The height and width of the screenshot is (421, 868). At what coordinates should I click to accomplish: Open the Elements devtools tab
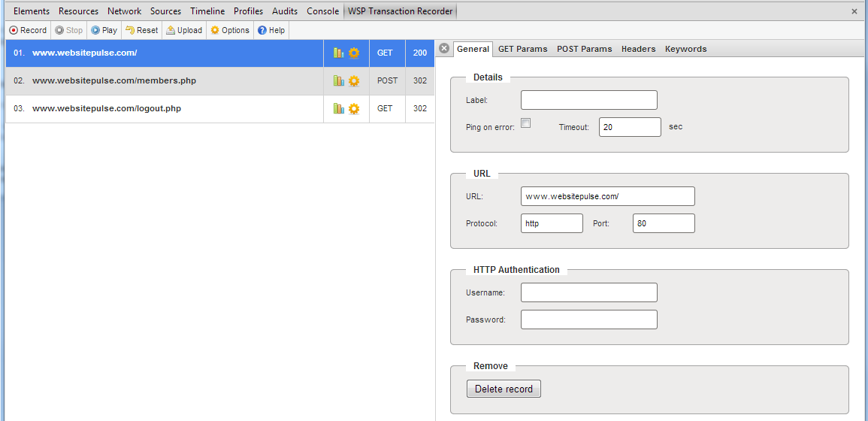(x=32, y=11)
